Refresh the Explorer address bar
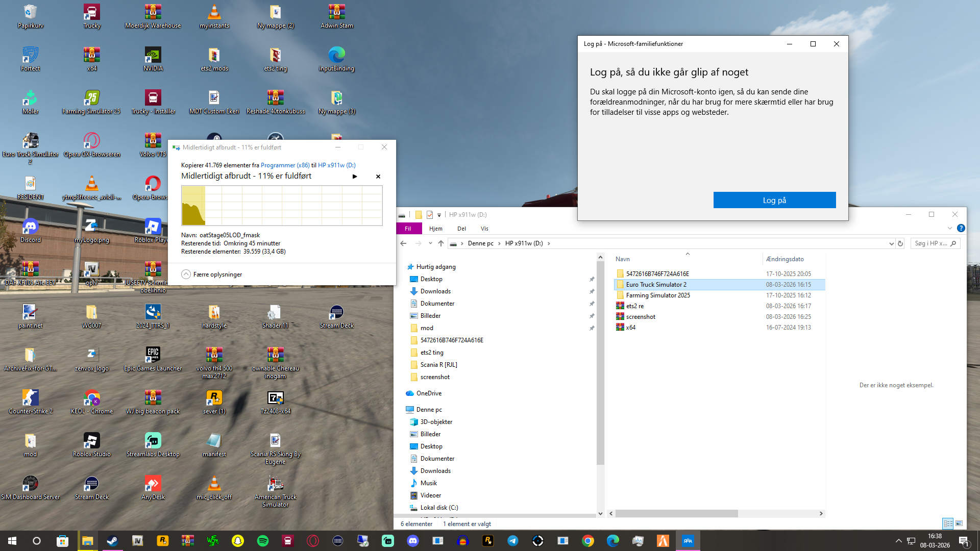 point(900,243)
